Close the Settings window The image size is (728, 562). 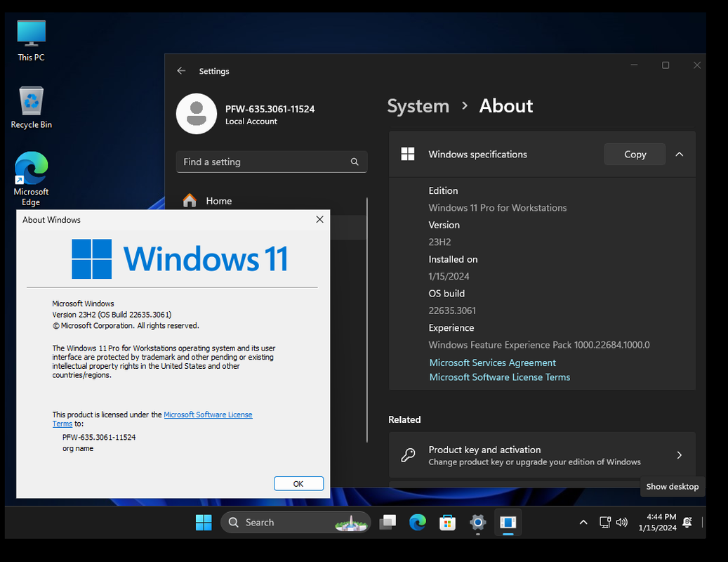pos(696,65)
